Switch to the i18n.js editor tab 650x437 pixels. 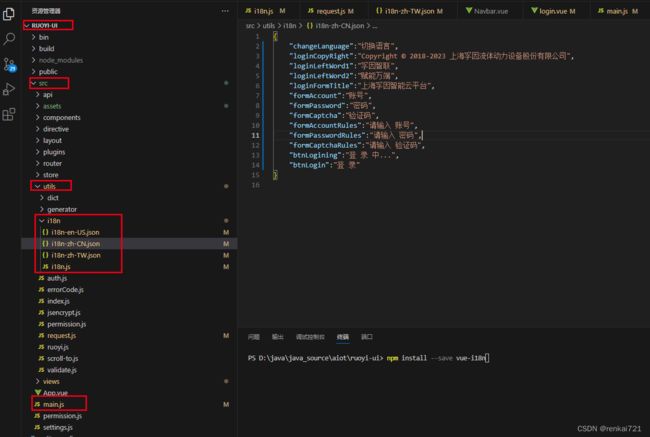[265, 11]
